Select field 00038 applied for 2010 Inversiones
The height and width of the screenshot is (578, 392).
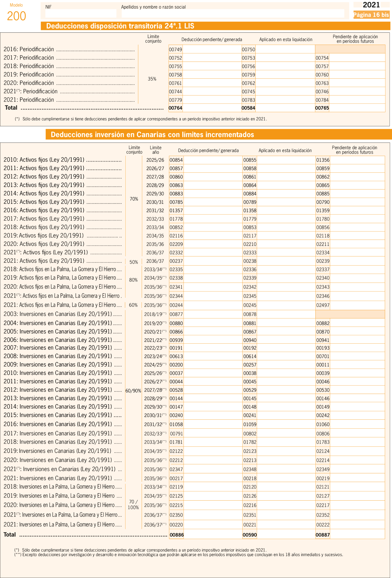286,373
